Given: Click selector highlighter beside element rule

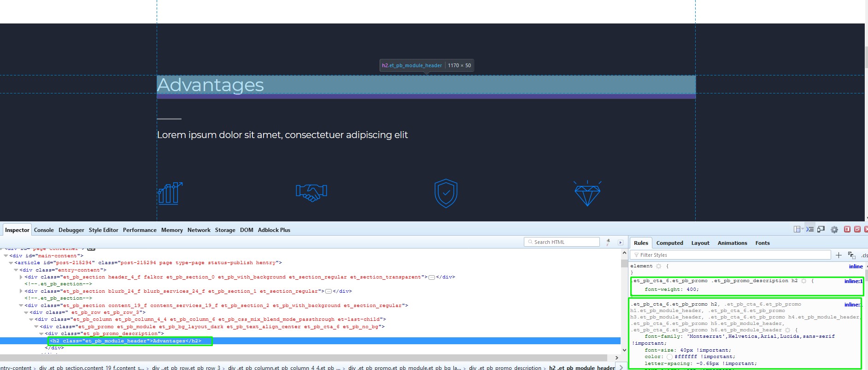Looking at the screenshot, I should [658, 266].
